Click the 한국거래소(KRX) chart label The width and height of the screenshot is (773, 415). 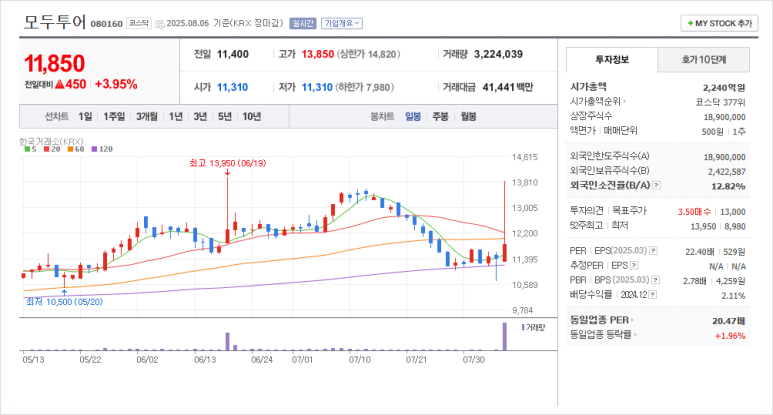(x=51, y=141)
